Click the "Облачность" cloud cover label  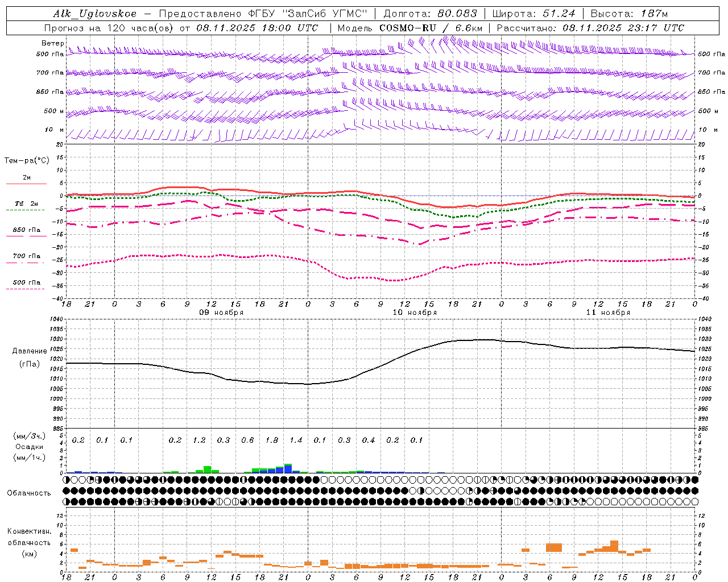tap(29, 493)
